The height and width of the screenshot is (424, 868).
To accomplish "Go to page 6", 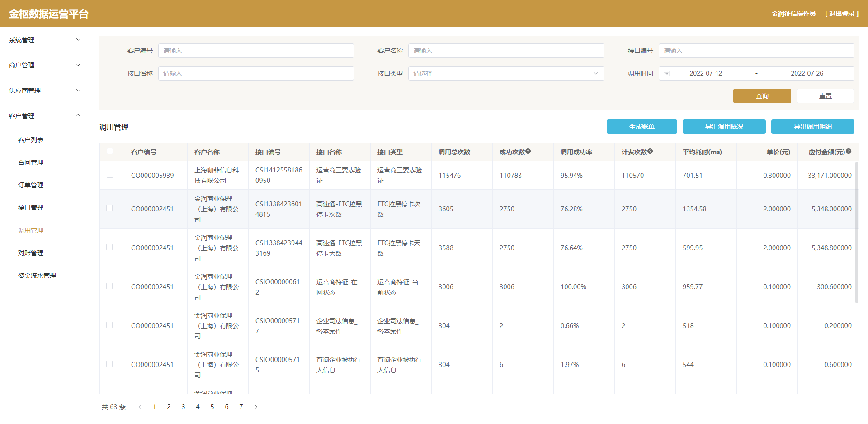I will (x=226, y=407).
